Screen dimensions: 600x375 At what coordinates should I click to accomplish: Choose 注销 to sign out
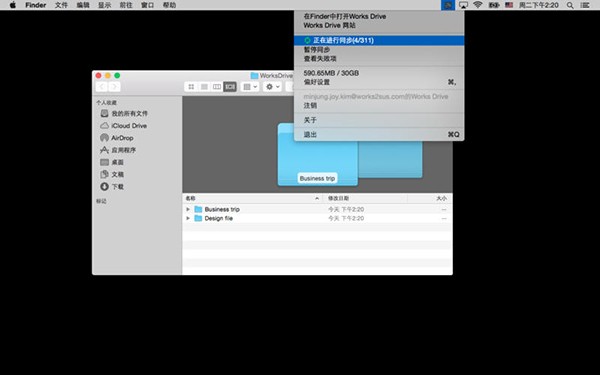click(379, 105)
